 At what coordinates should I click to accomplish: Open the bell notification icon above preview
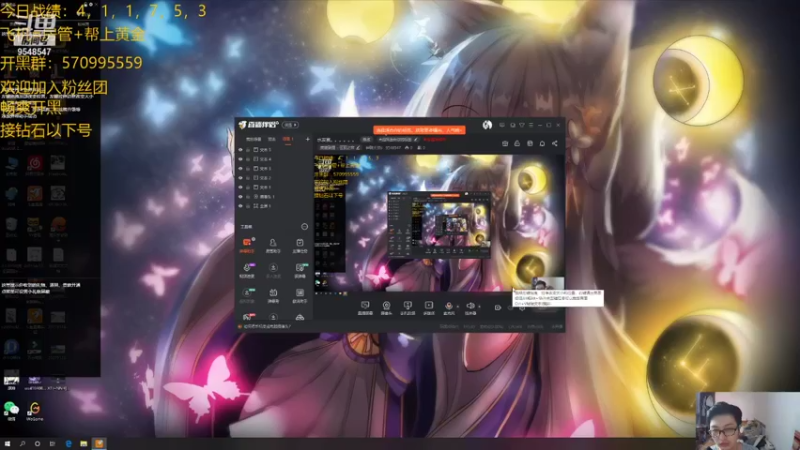point(542,143)
